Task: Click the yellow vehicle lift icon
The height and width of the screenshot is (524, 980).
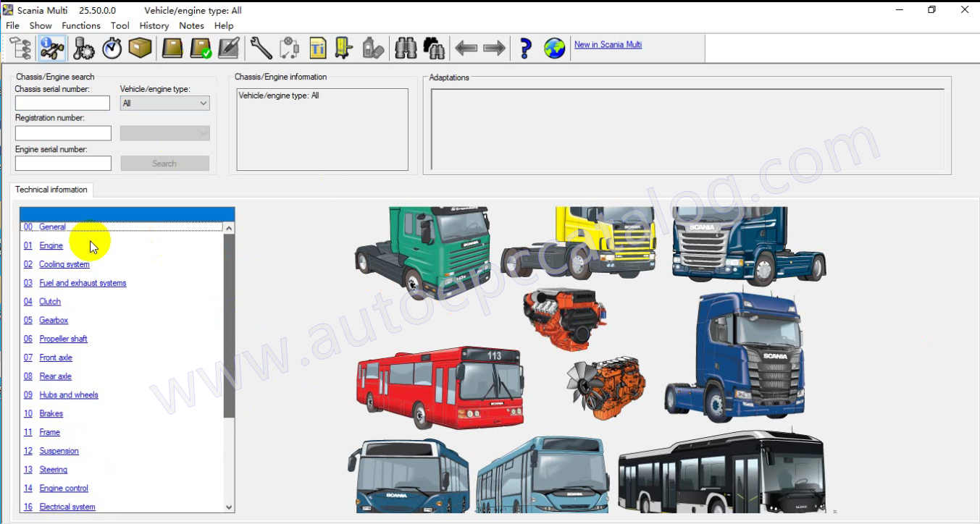Action: pyautogui.click(x=345, y=48)
